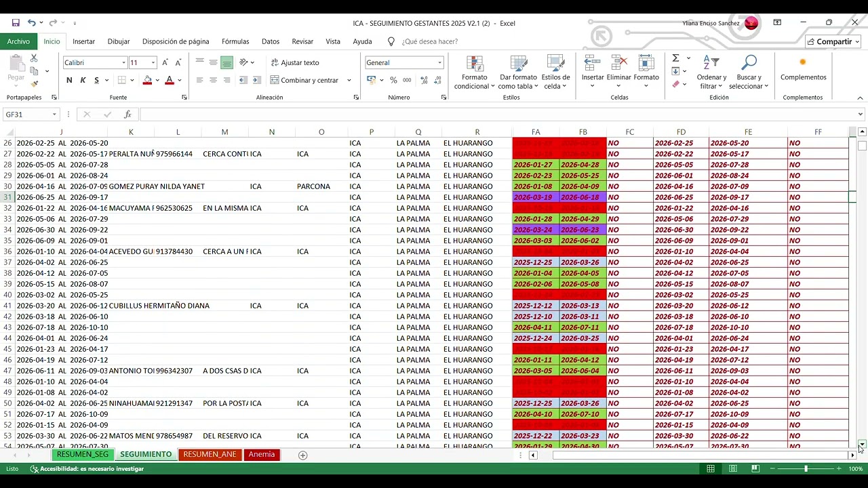The image size is (868, 488).
Task: Open the Calibri font name dropdown
Action: (x=123, y=62)
